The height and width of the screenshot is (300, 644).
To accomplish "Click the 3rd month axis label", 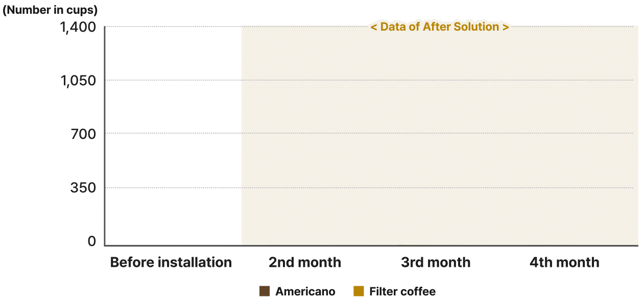I will tap(436, 262).
